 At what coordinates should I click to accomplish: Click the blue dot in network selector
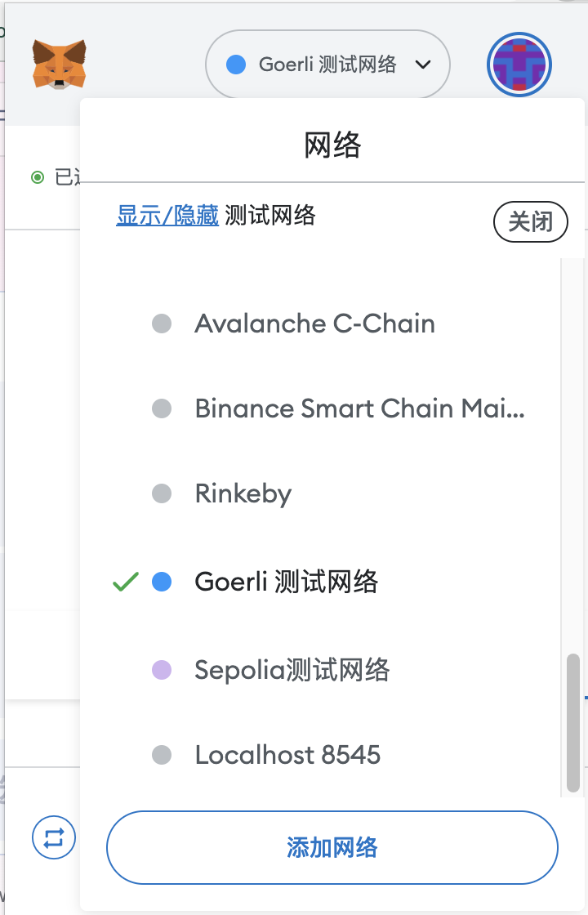click(236, 65)
